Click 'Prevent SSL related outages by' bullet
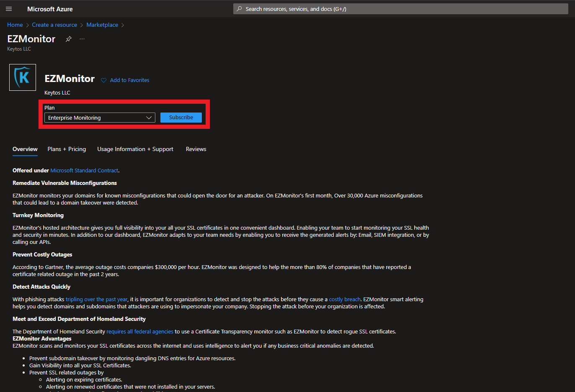 (x=66, y=373)
